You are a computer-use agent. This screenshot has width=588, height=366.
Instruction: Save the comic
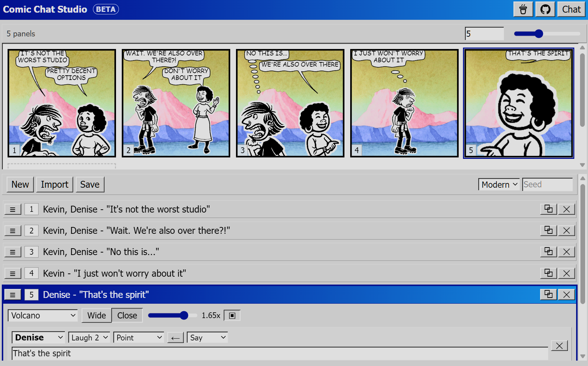click(x=90, y=184)
